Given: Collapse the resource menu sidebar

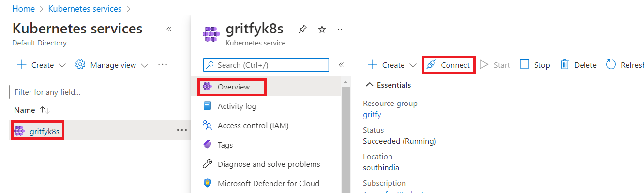Looking at the screenshot, I should 341,65.
